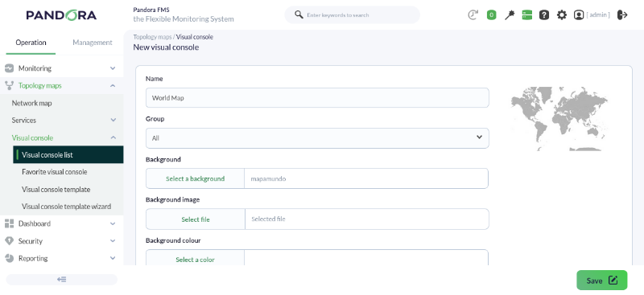Click the [ admin ] user link

pyautogui.click(x=598, y=14)
